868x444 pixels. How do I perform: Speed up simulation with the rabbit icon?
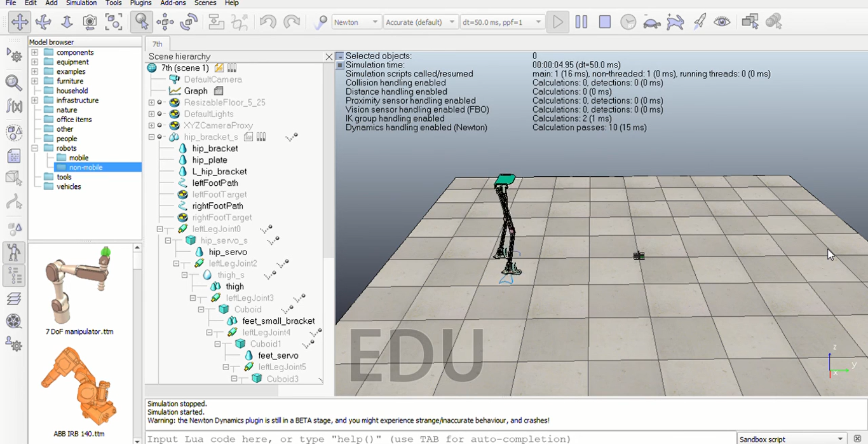(x=675, y=22)
